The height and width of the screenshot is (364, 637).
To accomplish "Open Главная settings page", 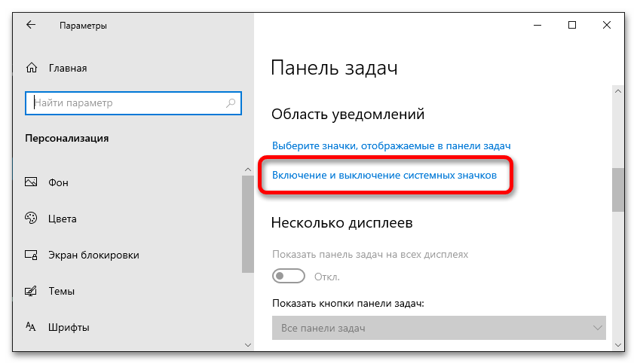I will coord(68,69).
